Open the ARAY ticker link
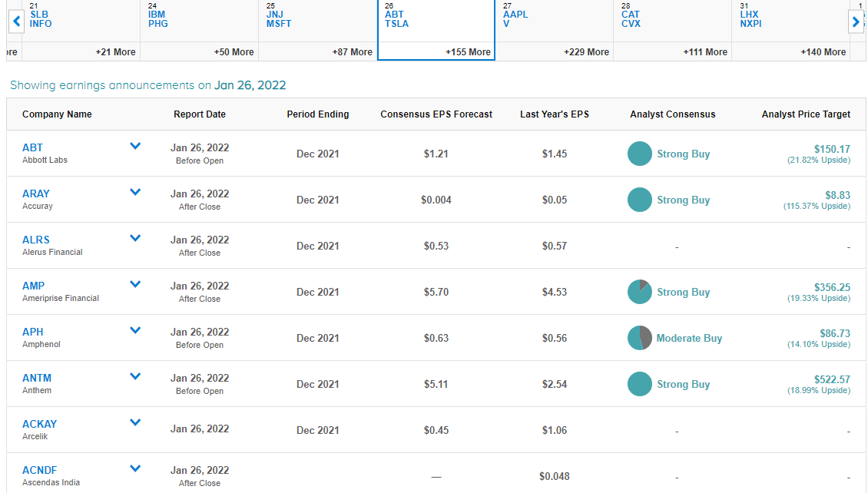Viewport: 868px width, 493px height. click(36, 194)
